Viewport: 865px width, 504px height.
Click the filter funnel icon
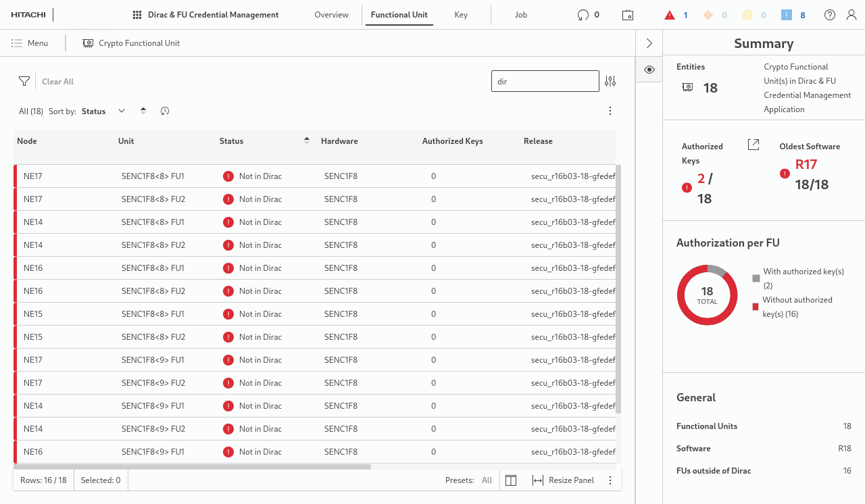(x=24, y=81)
